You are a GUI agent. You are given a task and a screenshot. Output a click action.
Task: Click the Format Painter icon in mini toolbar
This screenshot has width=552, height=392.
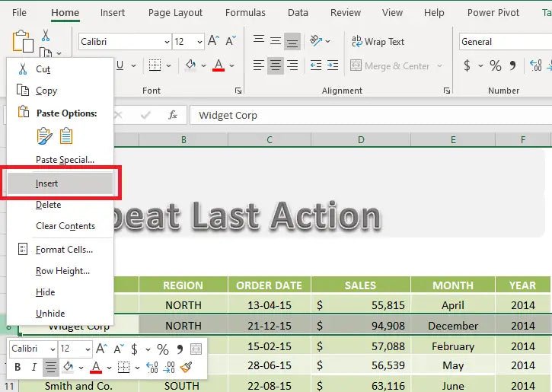point(187,368)
